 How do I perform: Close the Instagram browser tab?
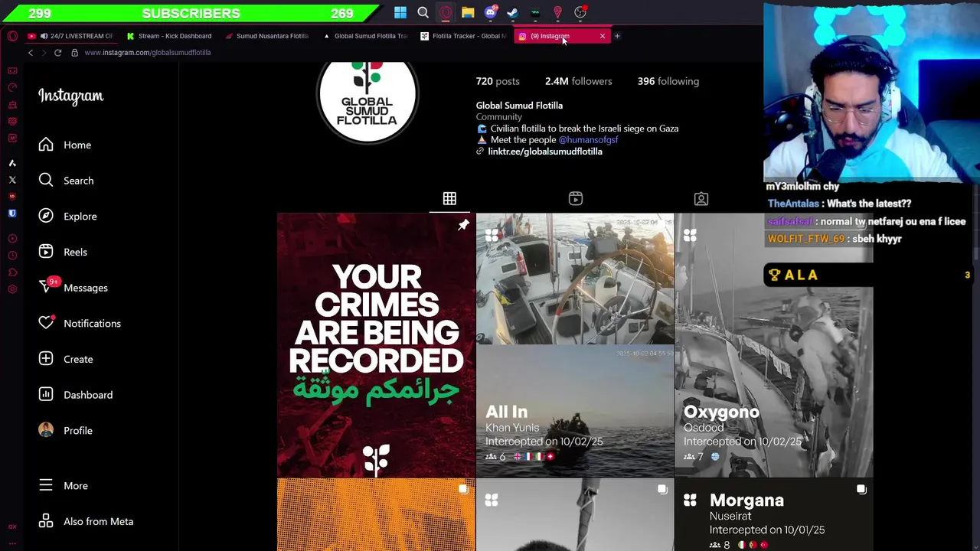(603, 36)
